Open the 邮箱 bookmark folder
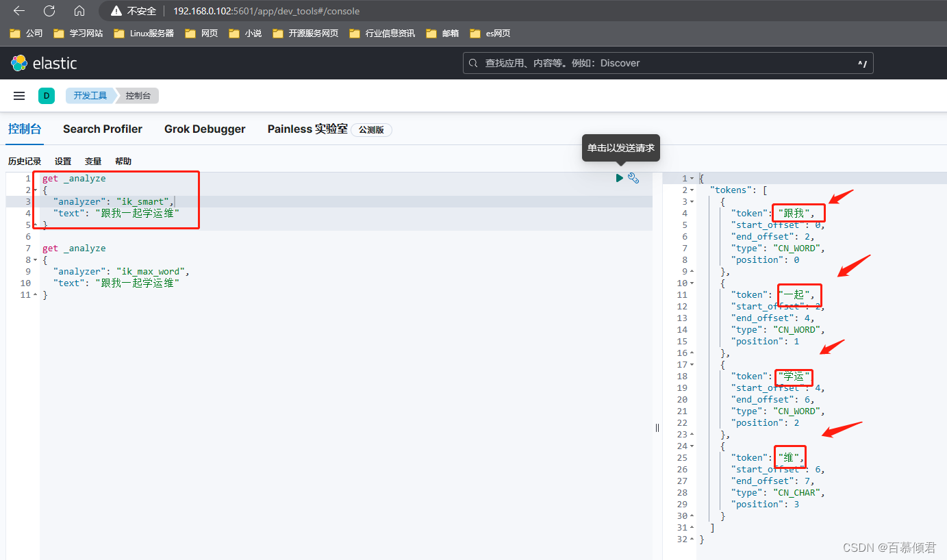The width and height of the screenshot is (947, 560). point(442,33)
